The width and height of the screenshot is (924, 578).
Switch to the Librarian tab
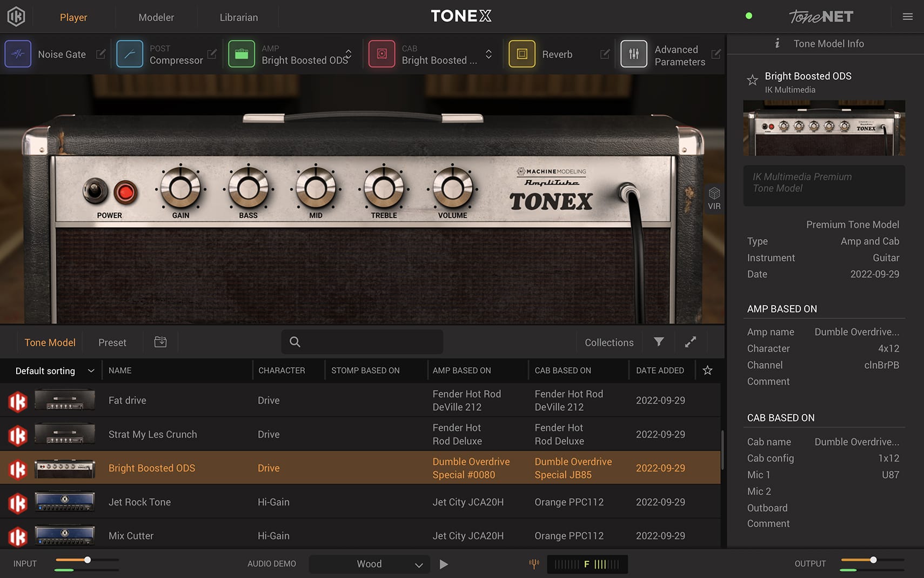coord(238,17)
